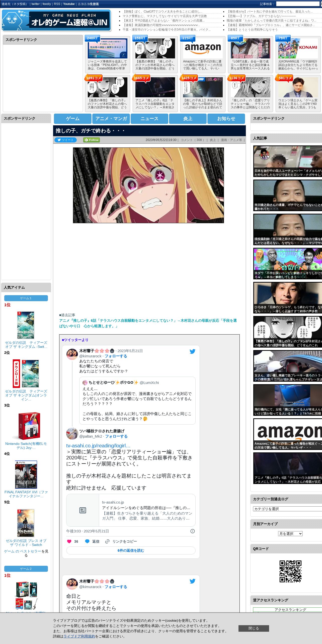Open sidebar amazon 詐欺 popular article
The height and width of the screenshot is (644, 322).
(x=288, y=434)
